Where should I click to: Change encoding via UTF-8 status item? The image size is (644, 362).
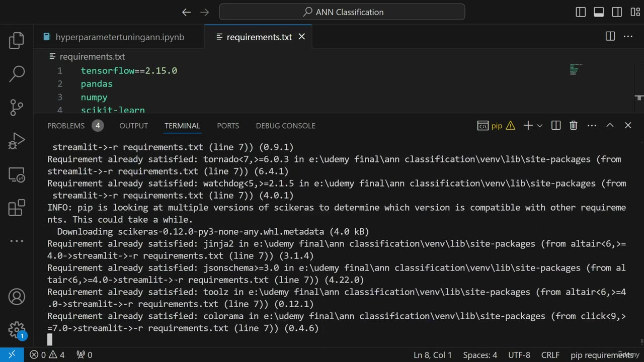coord(519,355)
